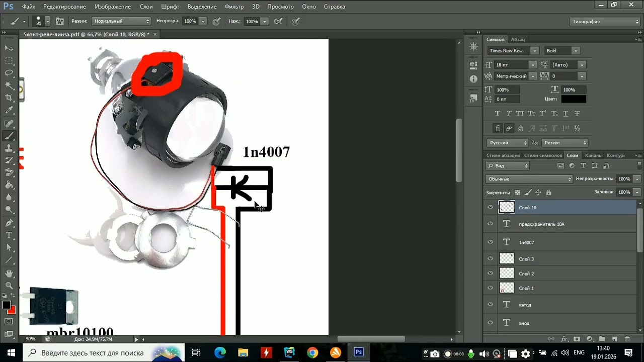The height and width of the screenshot is (362, 644).
Task: Create a new layer group folder
Action: (601, 339)
